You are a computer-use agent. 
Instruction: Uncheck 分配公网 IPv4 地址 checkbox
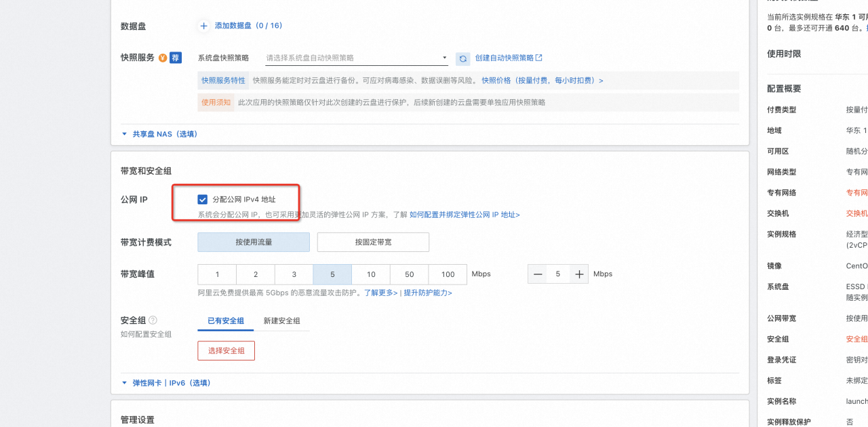[x=202, y=200]
